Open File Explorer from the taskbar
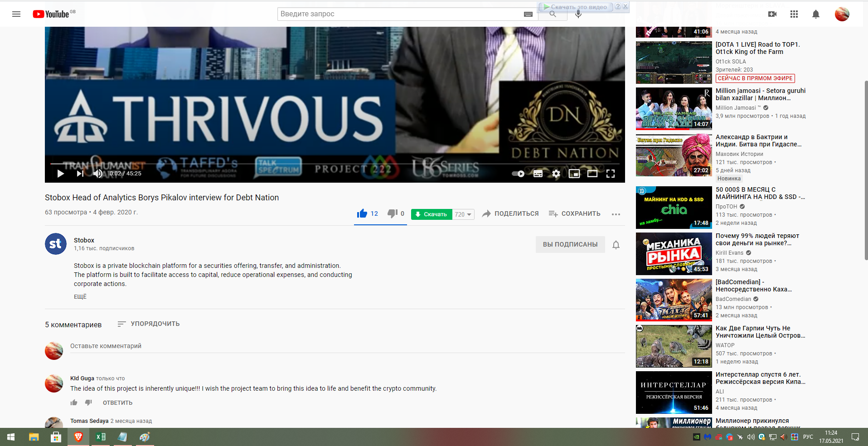 (x=34, y=437)
